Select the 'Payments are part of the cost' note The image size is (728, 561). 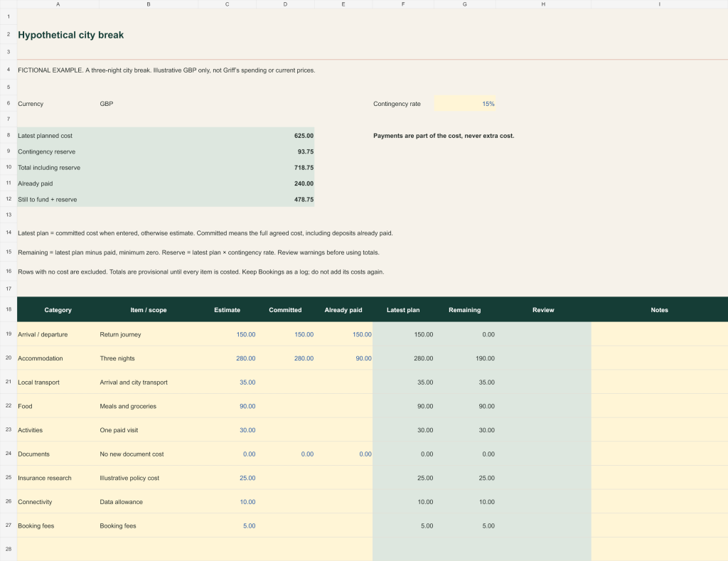[444, 136]
